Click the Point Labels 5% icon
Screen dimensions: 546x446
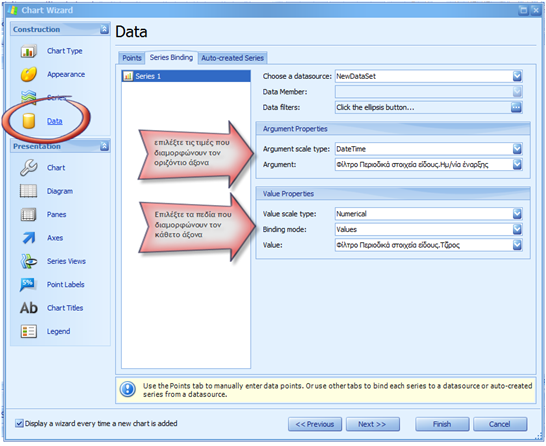(28, 284)
